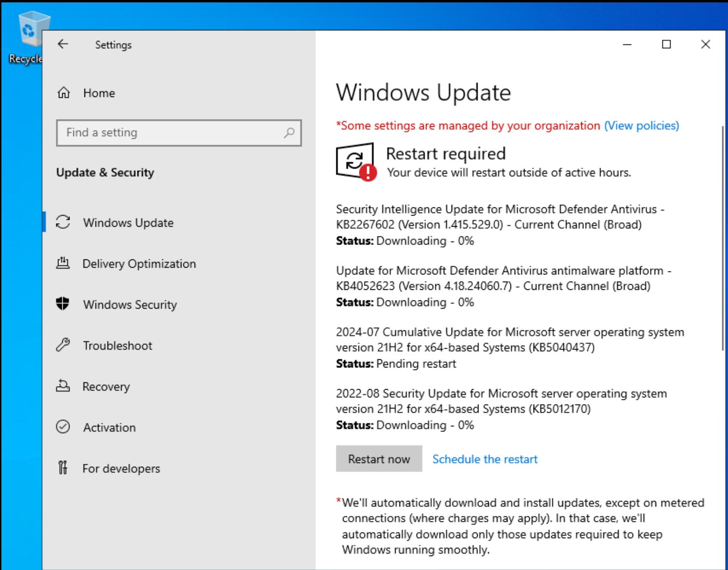Screen dimensions: 728x570
Task: Click the Recovery icon
Action: tap(63, 386)
